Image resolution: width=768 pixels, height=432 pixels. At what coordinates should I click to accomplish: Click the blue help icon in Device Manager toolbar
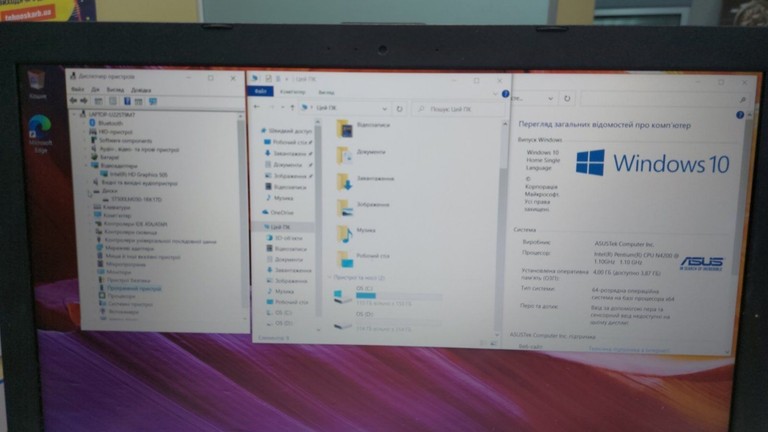(127, 101)
